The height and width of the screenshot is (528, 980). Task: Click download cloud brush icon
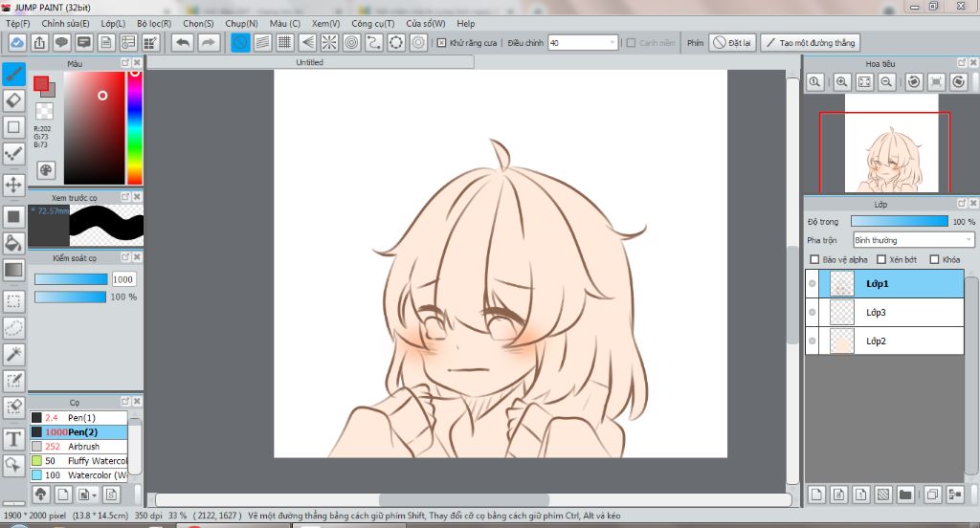40,495
